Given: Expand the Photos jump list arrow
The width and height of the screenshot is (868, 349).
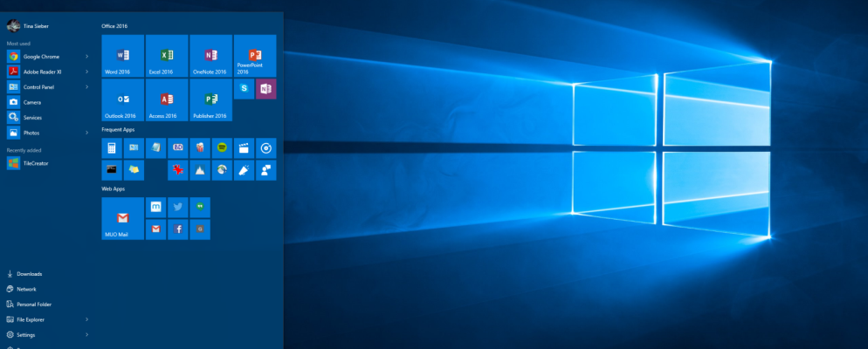Looking at the screenshot, I should tap(87, 133).
